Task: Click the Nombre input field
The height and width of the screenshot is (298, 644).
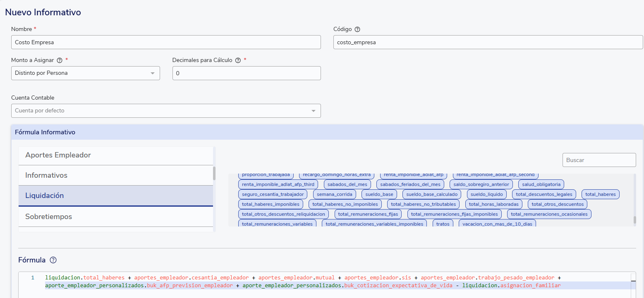Action: [166, 42]
